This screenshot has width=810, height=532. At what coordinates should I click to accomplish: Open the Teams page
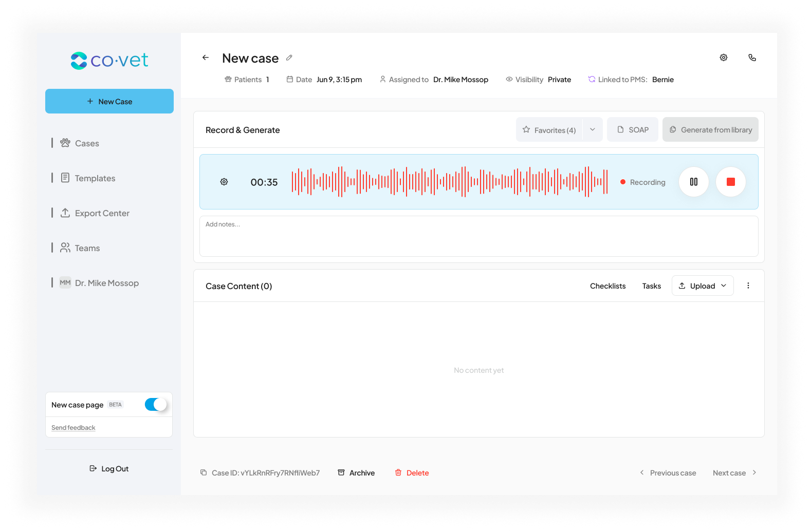tap(87, 248)
